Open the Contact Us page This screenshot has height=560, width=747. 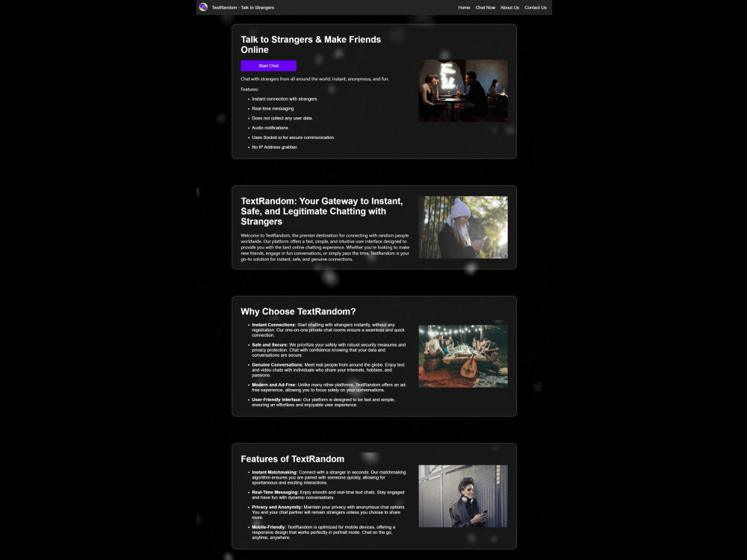click(536, 7)
